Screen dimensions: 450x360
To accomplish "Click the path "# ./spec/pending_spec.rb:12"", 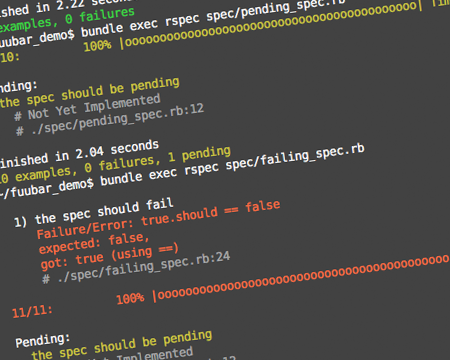I will [x=110, y=120].
